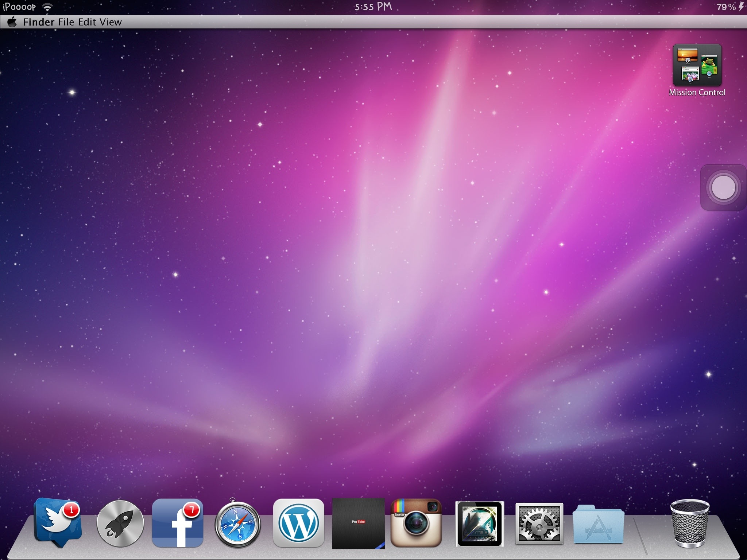Open the ProTube app

point(358,523)
